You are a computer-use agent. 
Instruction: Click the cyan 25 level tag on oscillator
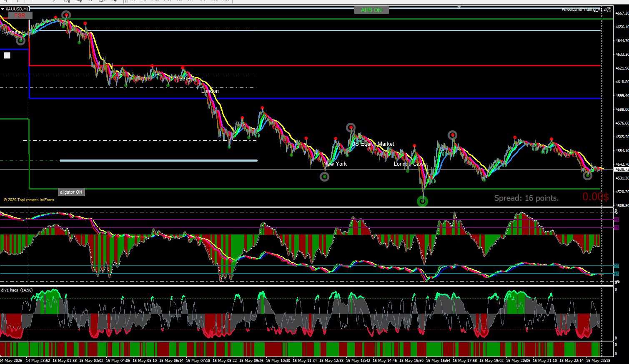tap(616, 266)
